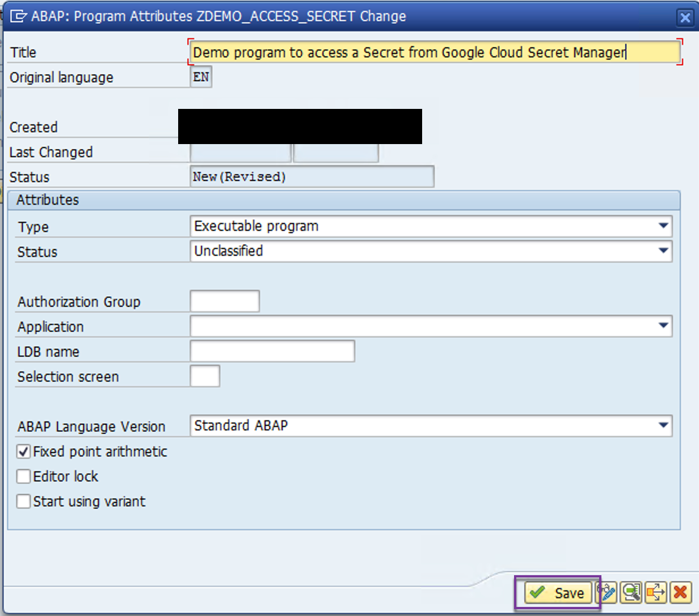Close the Program Attributes dialog window

point(685,18)
